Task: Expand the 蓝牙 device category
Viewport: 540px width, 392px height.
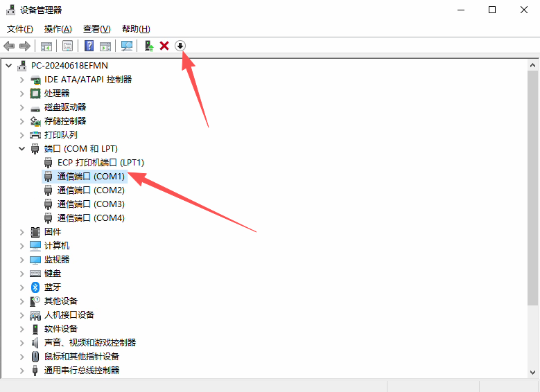Action: tap(21, 287)
